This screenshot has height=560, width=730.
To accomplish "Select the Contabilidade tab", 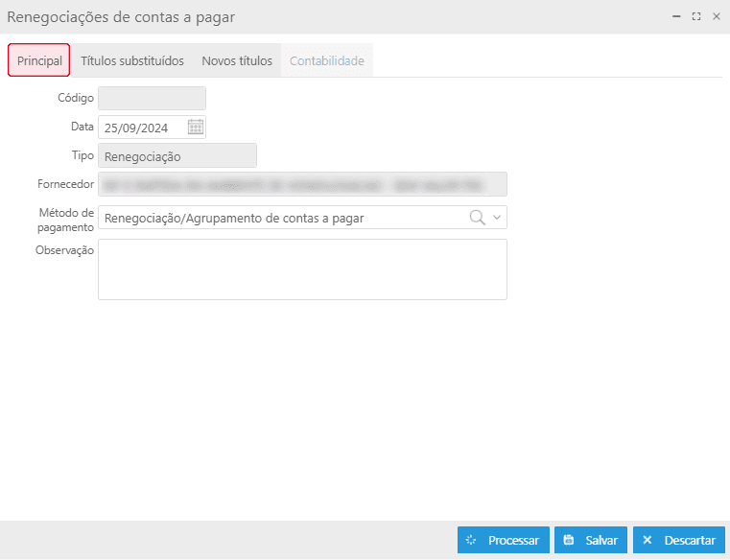I will click(x=327, y=60).
